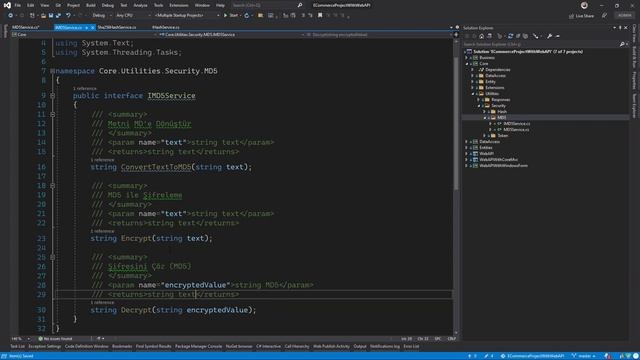Viewport: 640px width, 360px height.
Task: Expand the Business project node
Action: tap(467, 58)
